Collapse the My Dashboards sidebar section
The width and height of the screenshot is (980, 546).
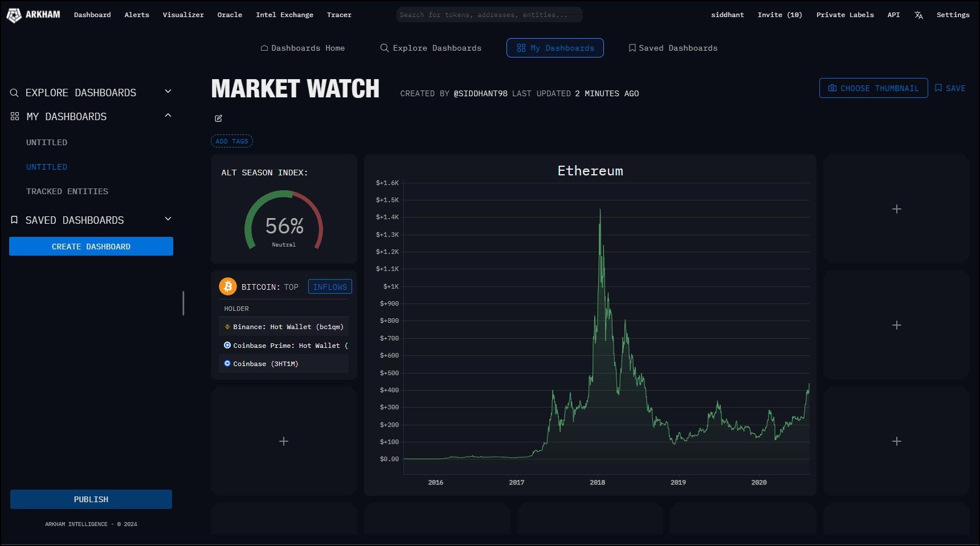tap(168, 116)
